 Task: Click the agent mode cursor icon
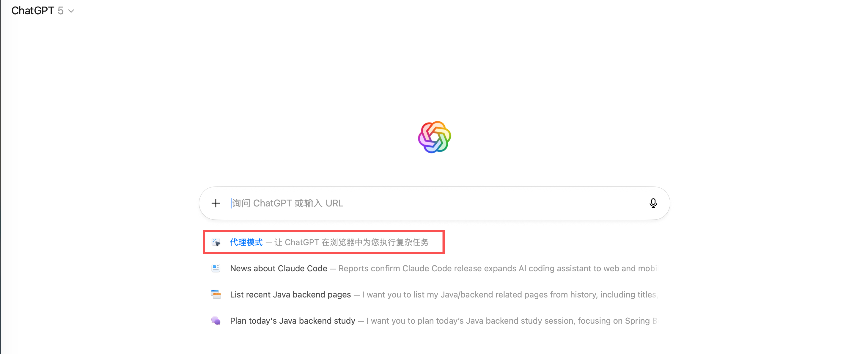point(216,242)
